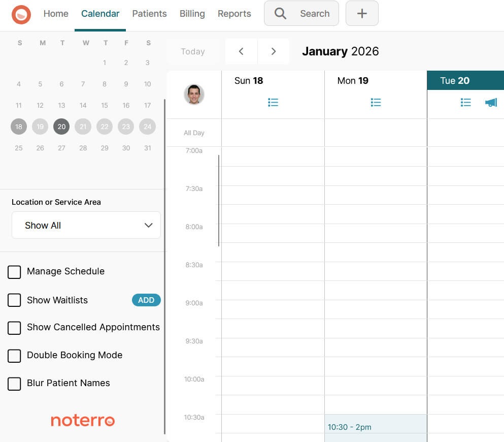Switch to the Patients tab
Viewport: 504px width, 442px height.
149,13
